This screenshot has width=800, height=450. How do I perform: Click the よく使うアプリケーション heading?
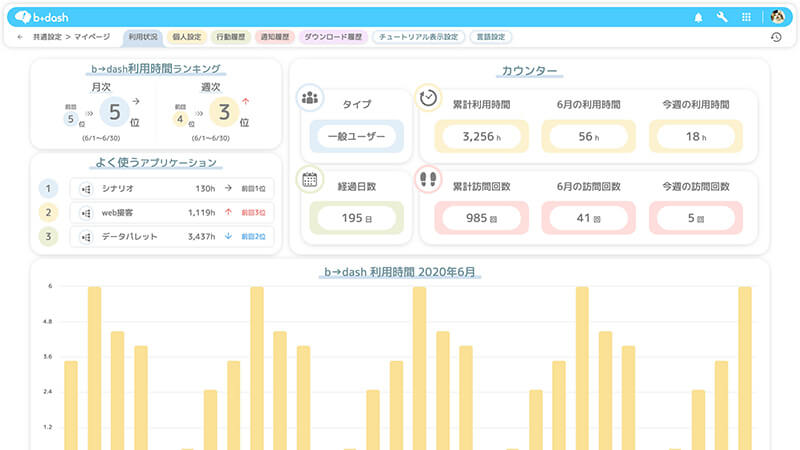156,163
